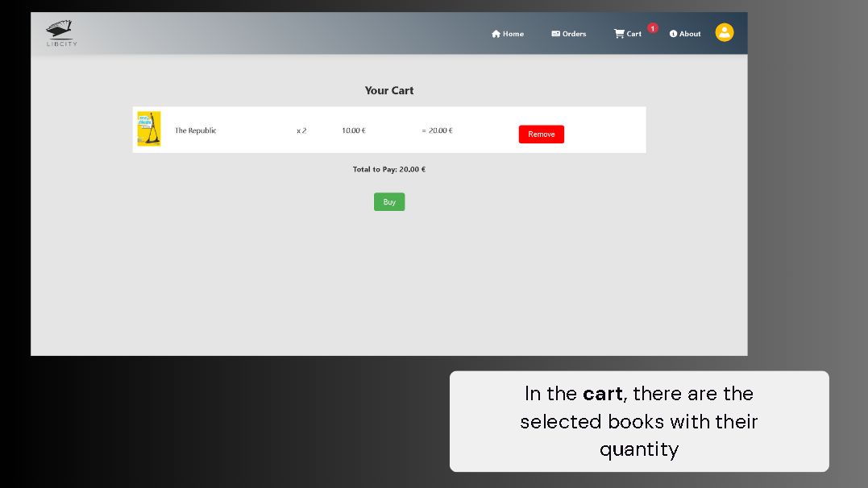
Task: Click the quantity x 2 text
Action: tap(301, 130)
